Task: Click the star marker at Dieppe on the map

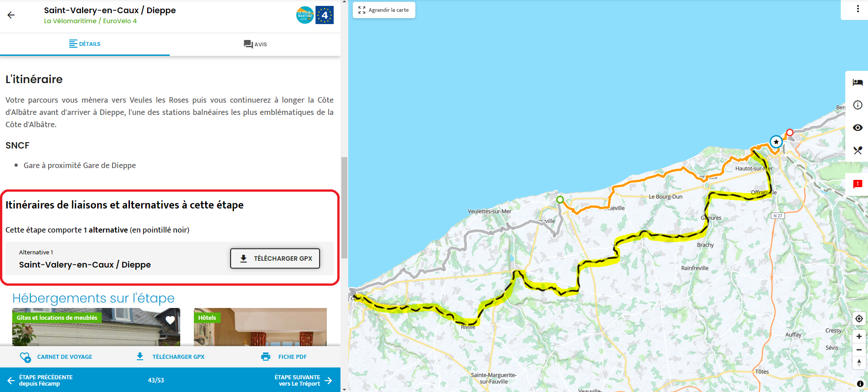Action: [776, 142]
